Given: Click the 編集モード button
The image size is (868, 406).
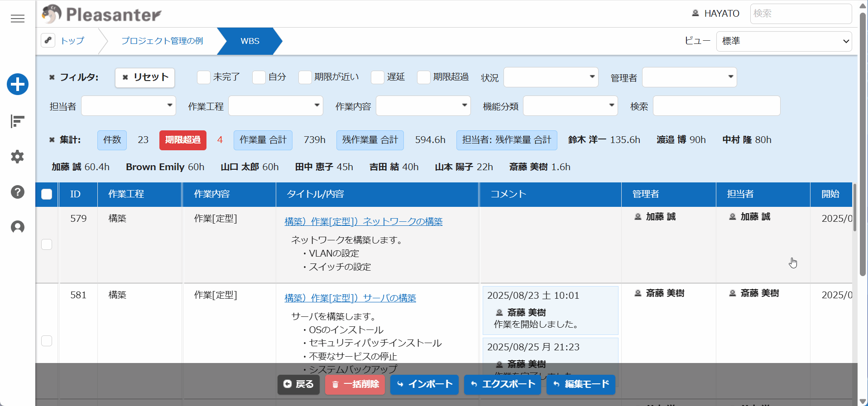Looking at the screenshot, I should point(581,384).
